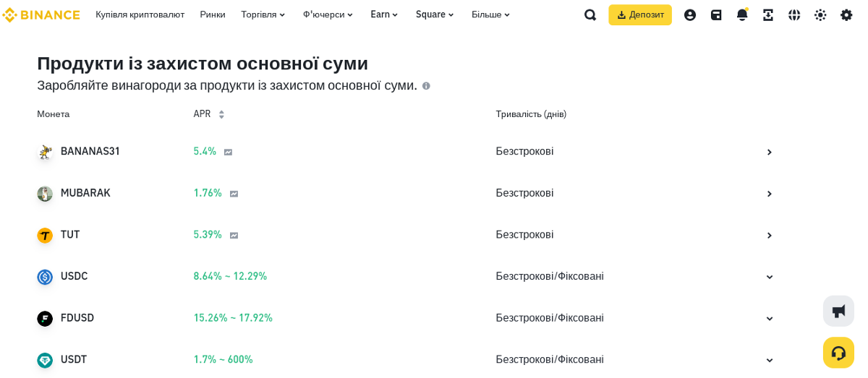868x378 pixels.
Task: Open the settings gear icon
Action: pyautogui.click(x=846, y=14)
